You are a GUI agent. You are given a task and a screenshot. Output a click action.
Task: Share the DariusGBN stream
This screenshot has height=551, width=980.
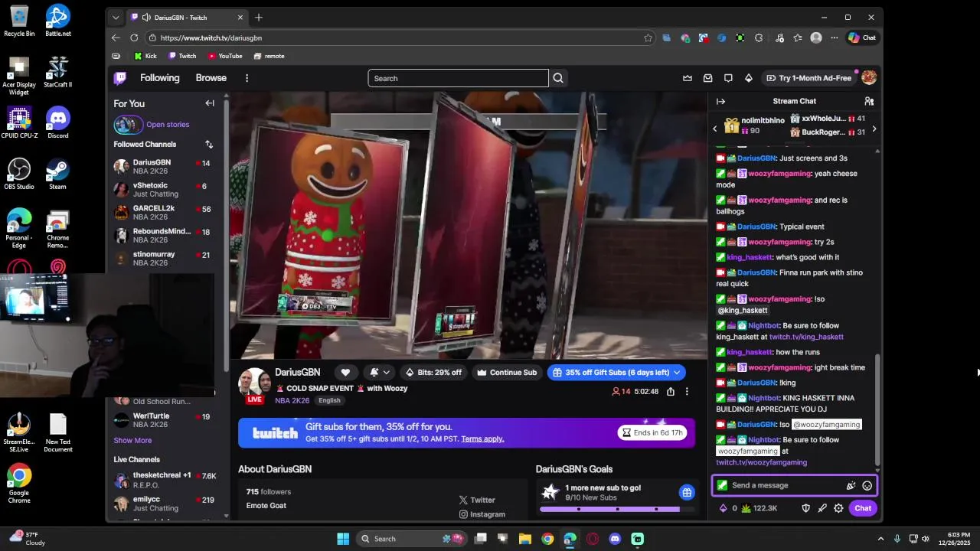(x=671, y=391)
